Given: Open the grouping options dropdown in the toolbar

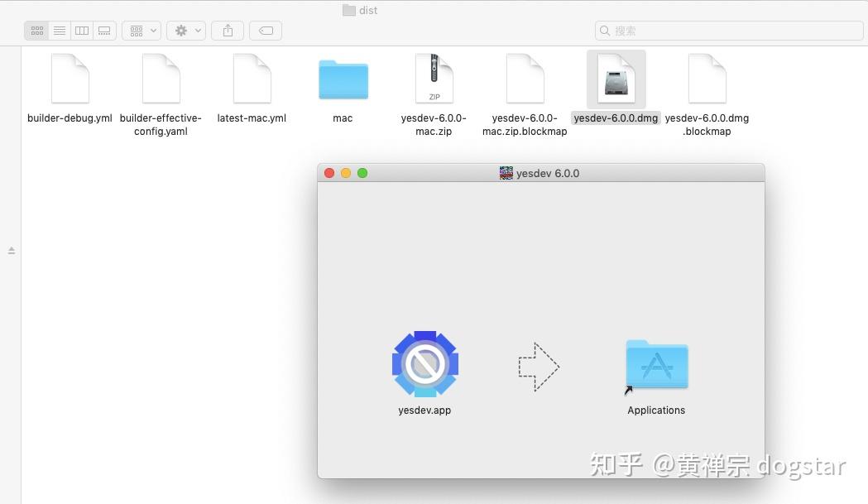Looking at the screenshot, I should pos(141,30).
